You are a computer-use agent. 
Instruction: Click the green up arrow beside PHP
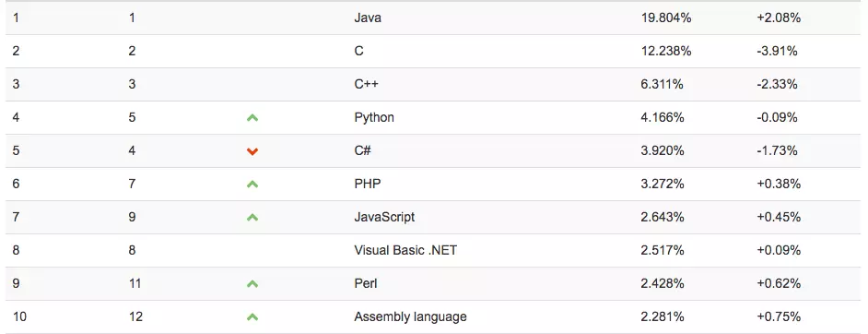pos(252,184)
